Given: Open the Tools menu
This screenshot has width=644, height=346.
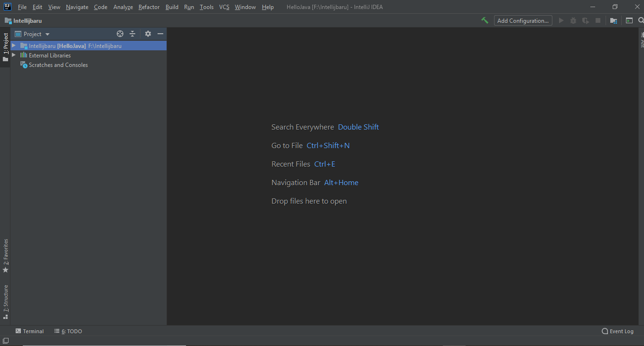Looking at the screenshot, I should pos(206,7).
